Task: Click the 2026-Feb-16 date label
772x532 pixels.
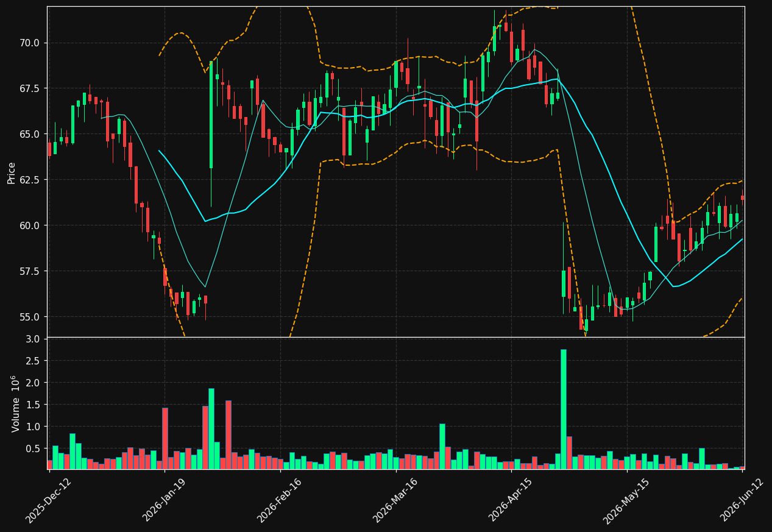Action: pyautogui.click(x=280, y=500)
